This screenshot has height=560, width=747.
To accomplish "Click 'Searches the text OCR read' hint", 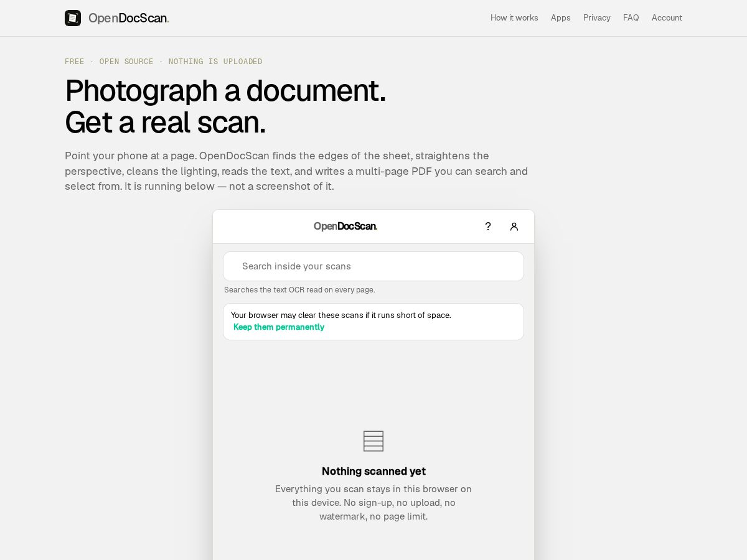I will pos(299,290).
